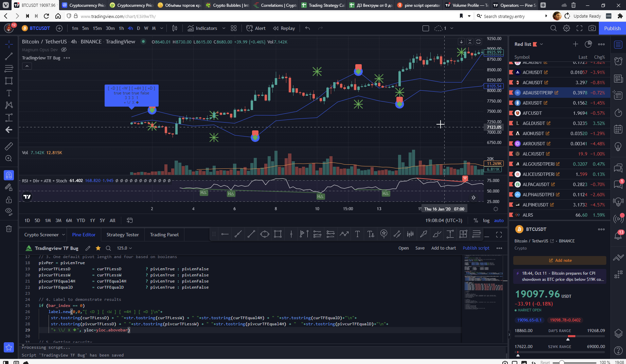Open the script version 125.0 dropdown
Screen dimensions: 626x364
124,248
